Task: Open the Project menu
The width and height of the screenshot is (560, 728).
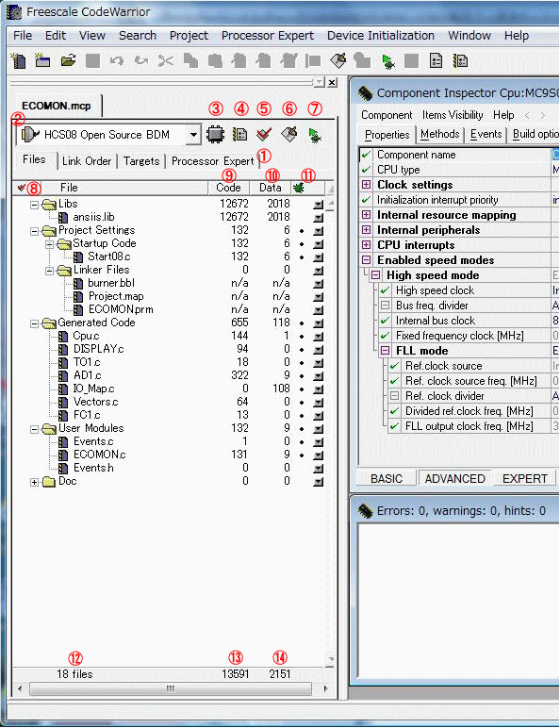Action: click(x=189, y=36)
